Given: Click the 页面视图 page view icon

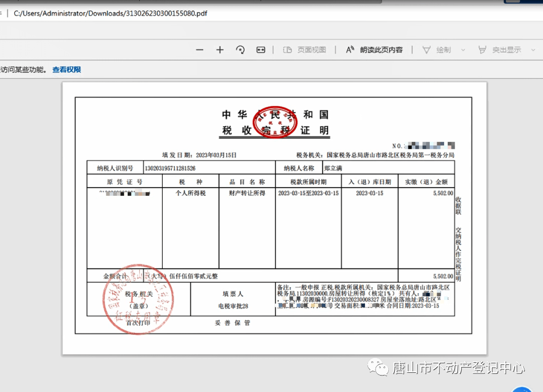Looking at the screenshot, I should tap(287, 49).
